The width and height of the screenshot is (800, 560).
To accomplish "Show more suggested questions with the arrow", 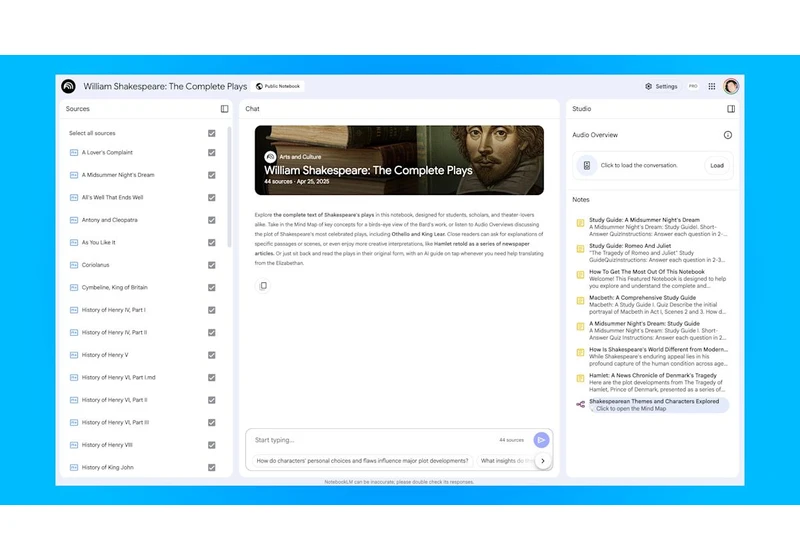I will point(543,461).
